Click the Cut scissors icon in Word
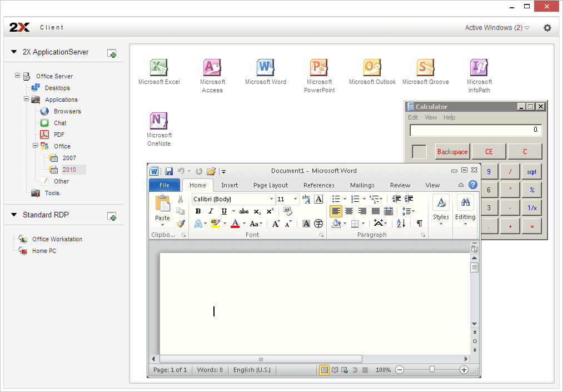563x392 pixels. point(180,199)
